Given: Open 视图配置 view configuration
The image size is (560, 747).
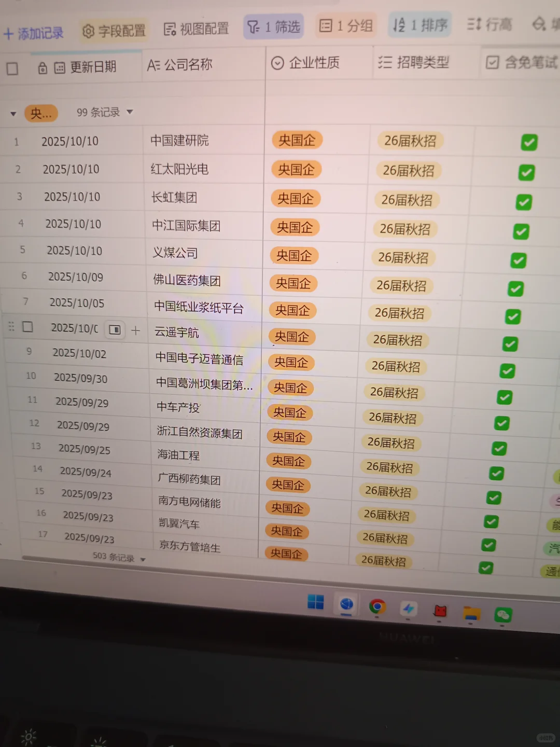Looking at the screenshot, I should click(196, 29).
